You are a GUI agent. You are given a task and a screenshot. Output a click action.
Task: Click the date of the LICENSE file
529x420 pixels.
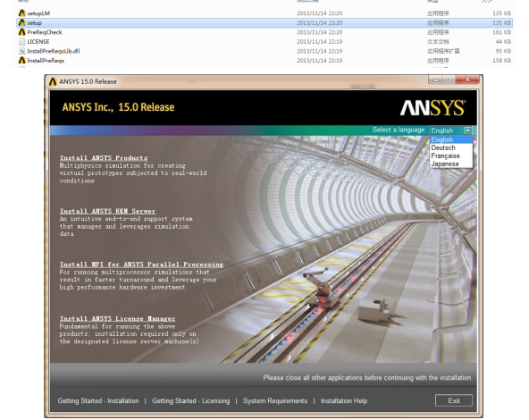coord(320,42)
